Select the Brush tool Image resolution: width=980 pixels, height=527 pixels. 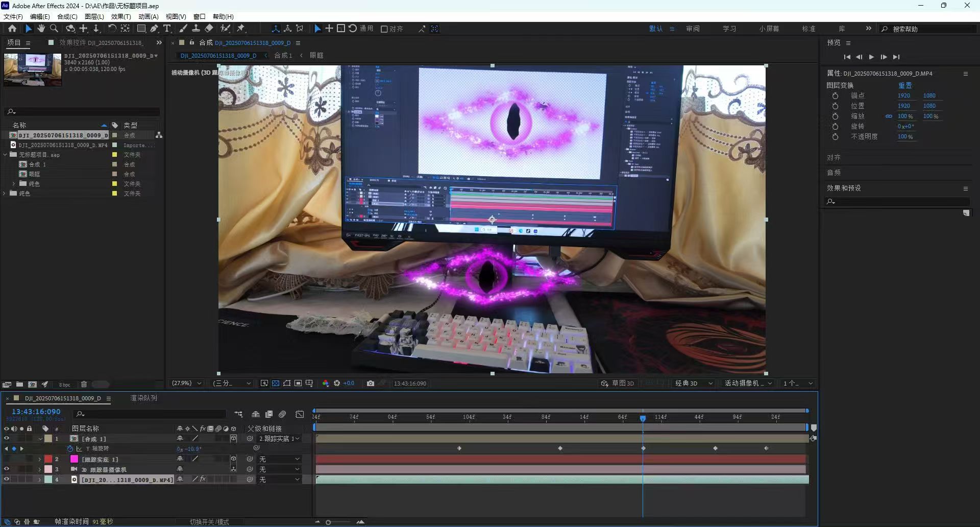tap(183, 29)
